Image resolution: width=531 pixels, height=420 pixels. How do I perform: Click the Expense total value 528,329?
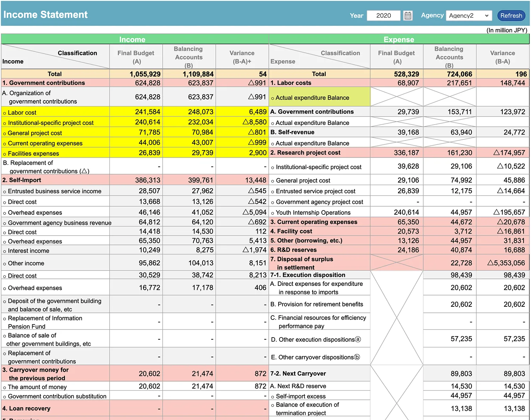point(406,74)
